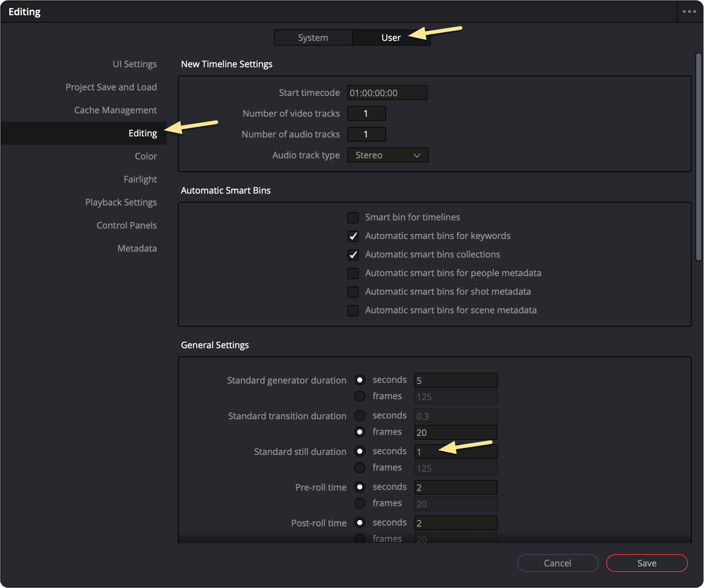704x588 pixels.
Task: Open the Fairlight preferences section
Action: click(140, 179)
